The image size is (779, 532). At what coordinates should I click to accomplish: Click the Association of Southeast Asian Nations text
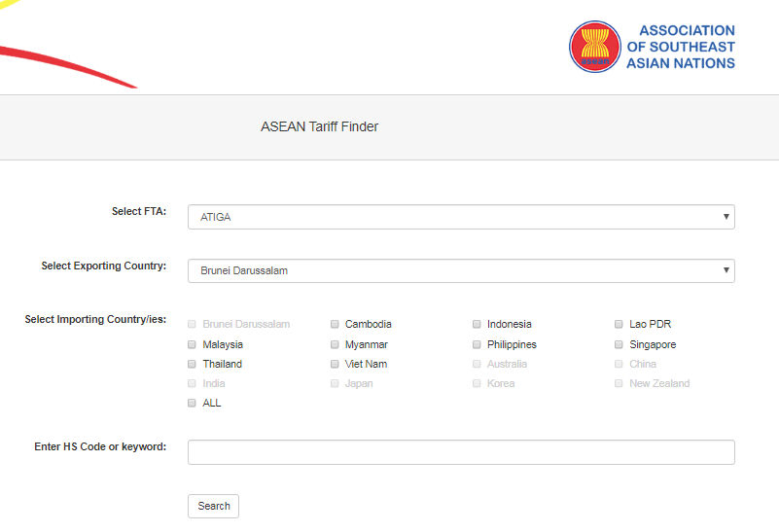[x=680, y=47]
